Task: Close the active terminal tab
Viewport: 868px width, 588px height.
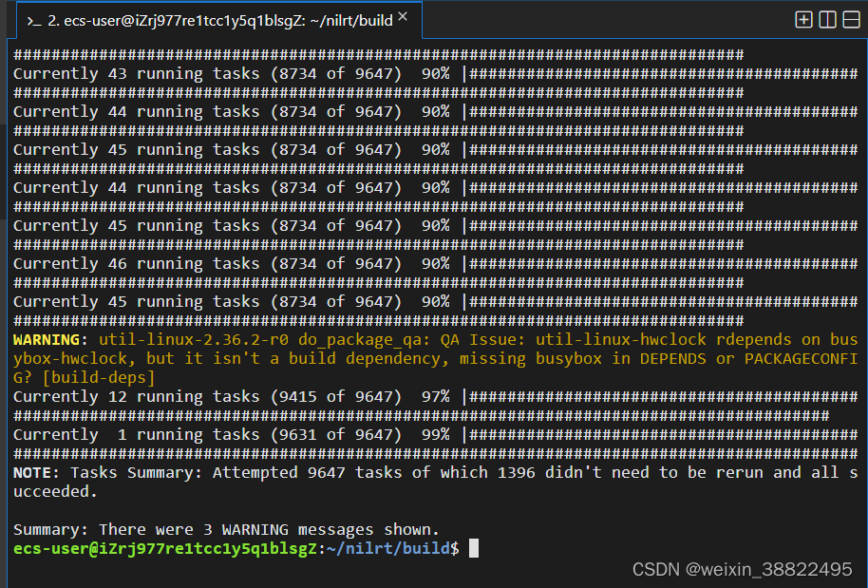Action: click(x=404, y=16)
